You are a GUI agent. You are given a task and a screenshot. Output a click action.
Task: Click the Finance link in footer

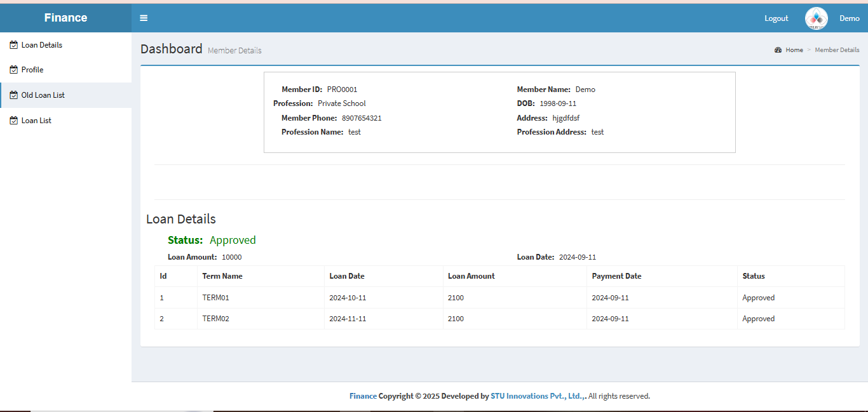pos(363,396)
